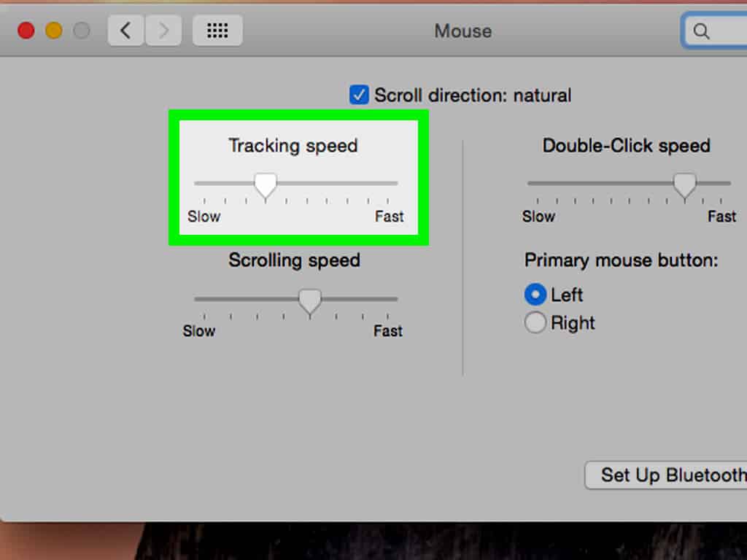
Task: Click the Scrolling speed slider thumb
Action: (310, 301)
